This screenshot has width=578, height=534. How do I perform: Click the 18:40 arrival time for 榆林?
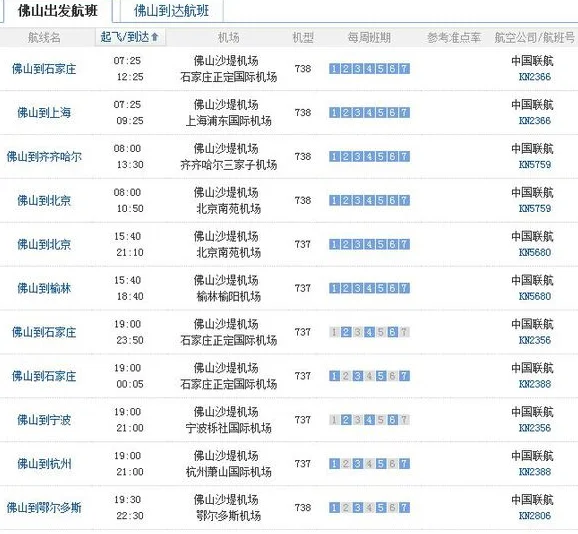point(130,296)
